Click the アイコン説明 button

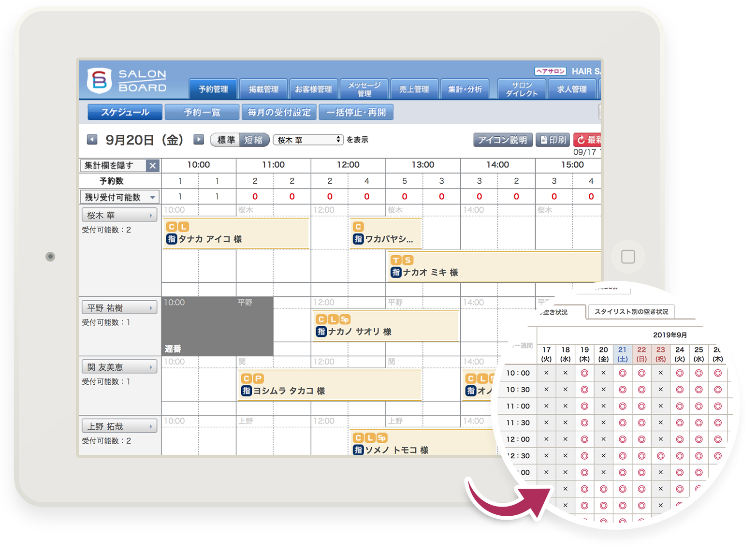(x=503, y=140)
